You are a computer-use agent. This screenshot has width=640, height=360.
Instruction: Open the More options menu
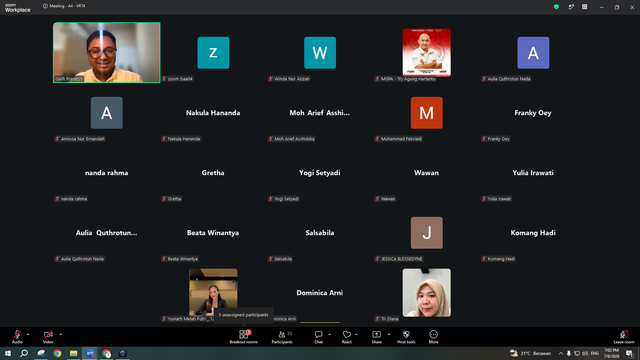(433, 337)
